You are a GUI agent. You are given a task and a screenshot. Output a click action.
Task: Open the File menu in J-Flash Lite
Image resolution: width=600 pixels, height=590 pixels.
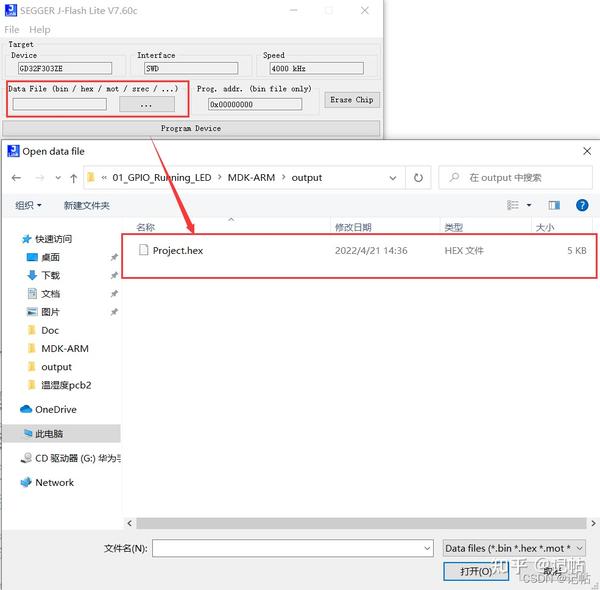(11, 29)
